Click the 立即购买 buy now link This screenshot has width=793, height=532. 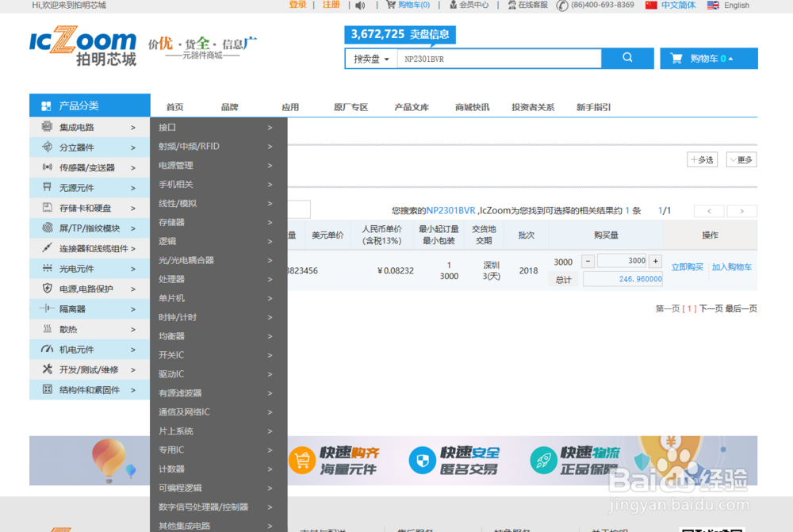click(687, 266)
